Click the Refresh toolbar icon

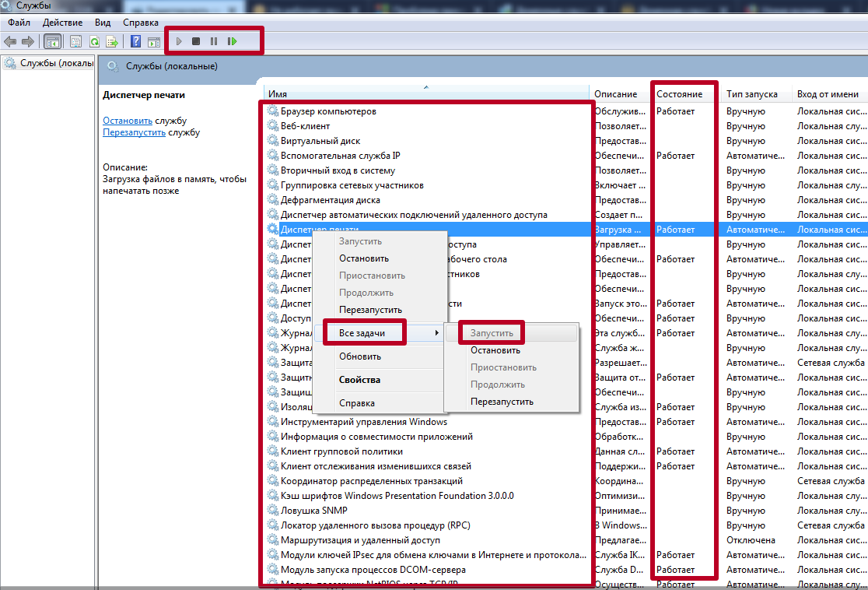pyautogui.click(x=94, y=41)
